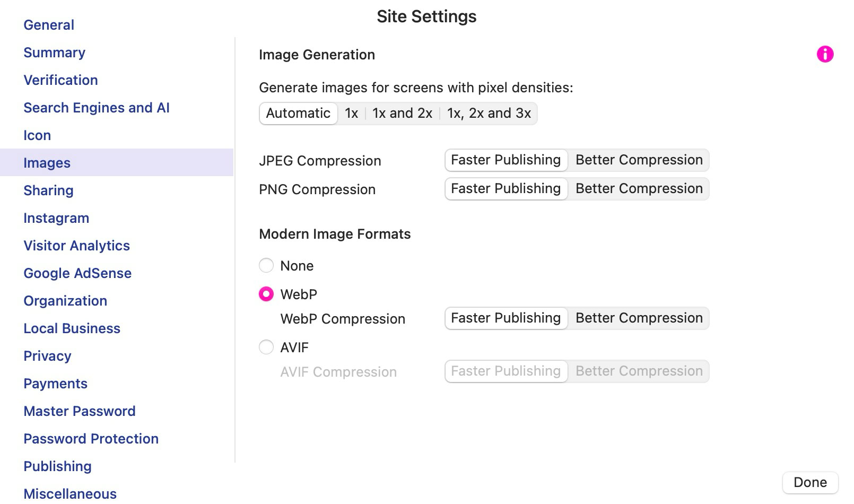Set PNG Compression to Faster Publishing

506,189
